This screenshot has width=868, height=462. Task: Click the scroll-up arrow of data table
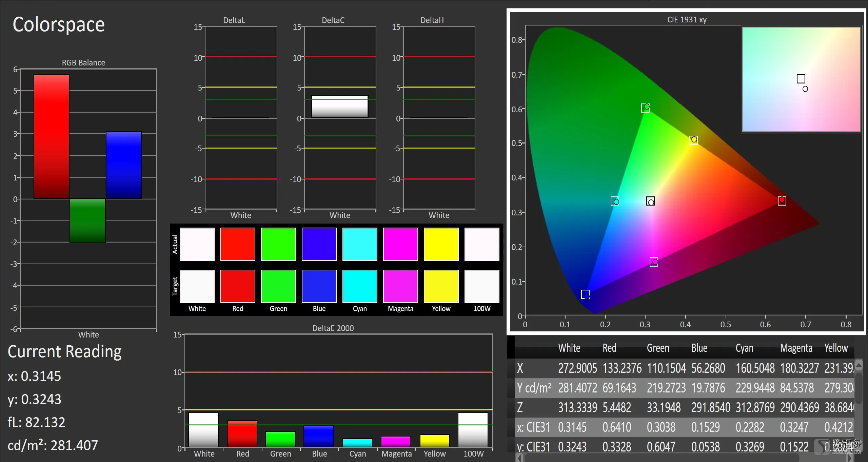[x=859, y=365]
